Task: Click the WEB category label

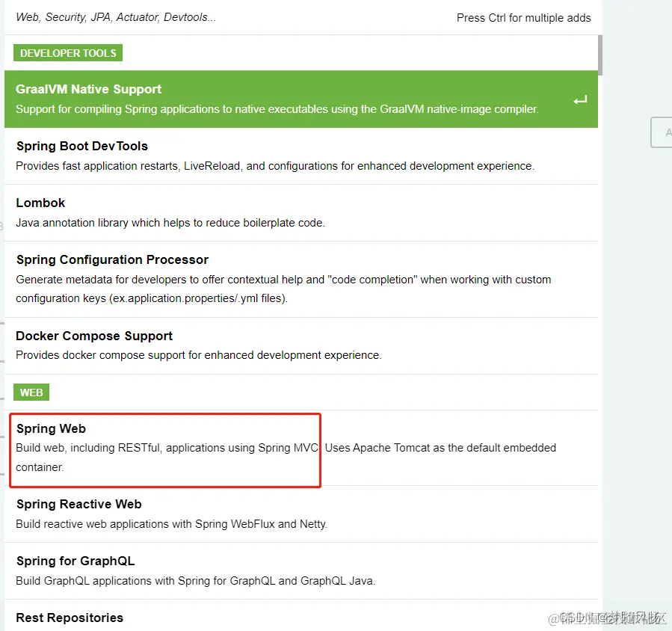Action: [x=31, y=393]
